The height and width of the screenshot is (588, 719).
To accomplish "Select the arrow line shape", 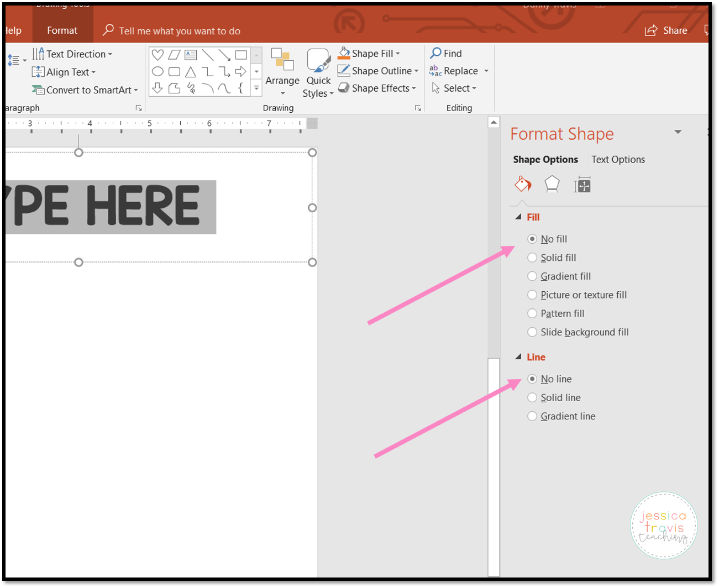I will [x=224, y=55].
